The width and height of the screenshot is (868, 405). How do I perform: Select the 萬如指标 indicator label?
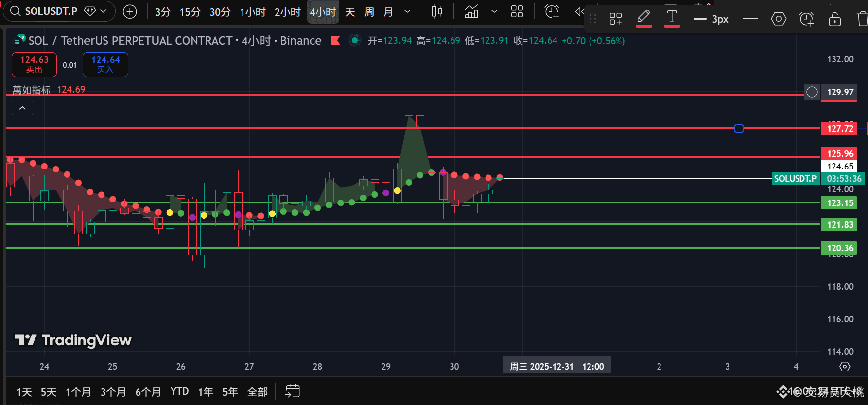(x=32, y=90)
